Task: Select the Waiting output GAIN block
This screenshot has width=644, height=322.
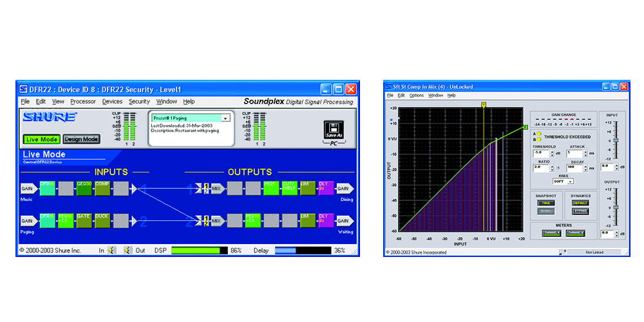Action: coord(345,221)
